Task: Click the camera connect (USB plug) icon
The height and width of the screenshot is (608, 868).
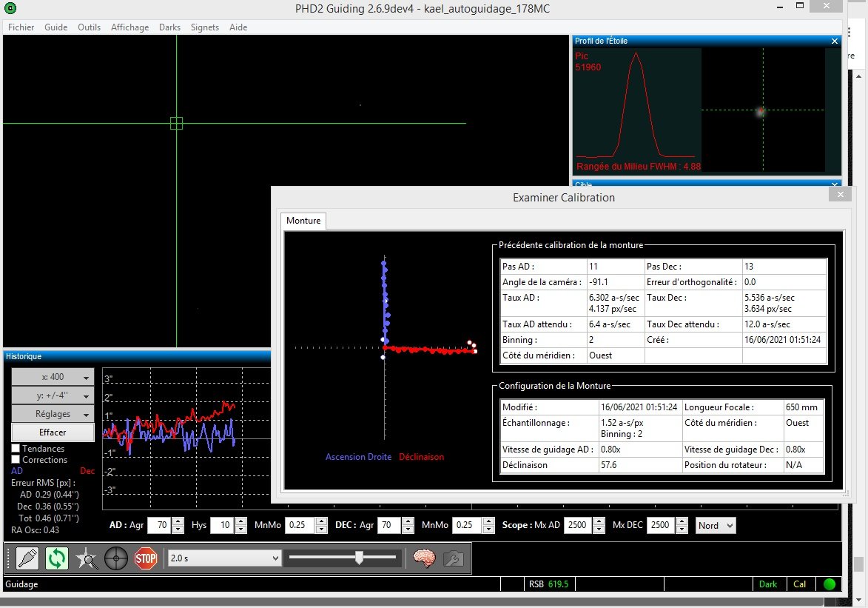Action: coord(27,558)
